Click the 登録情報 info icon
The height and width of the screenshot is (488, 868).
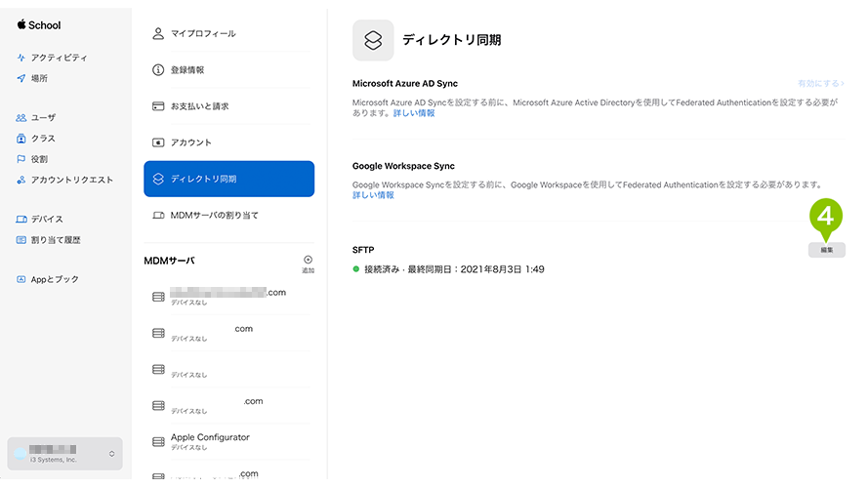(158, 69)
